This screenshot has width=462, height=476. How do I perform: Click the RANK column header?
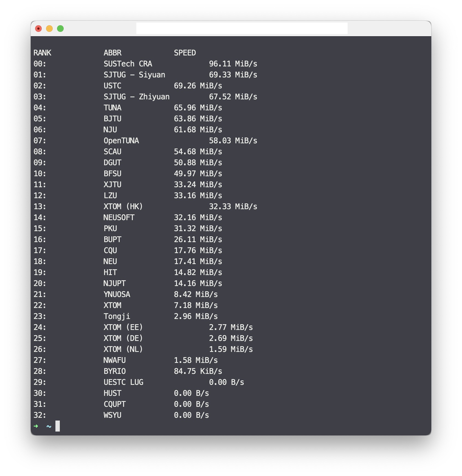coord(42,53)
